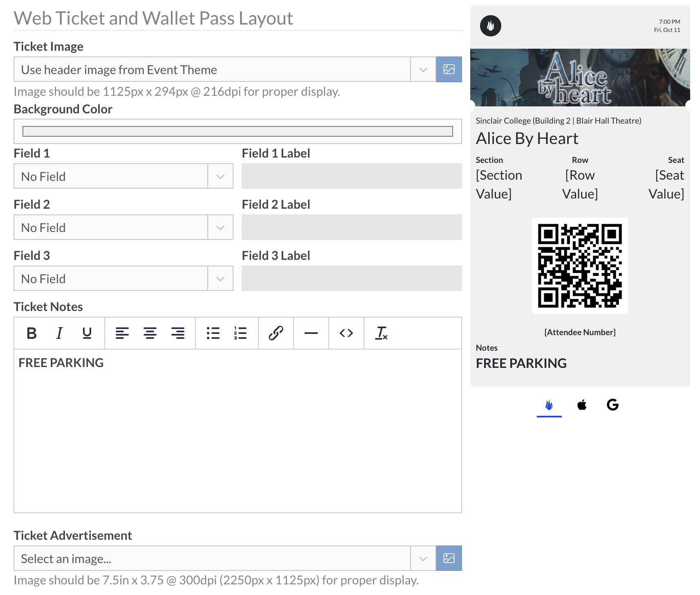Toggle italic formatting in Ticket Notes
This screenshot has height=595, width=700.
coord(59,333)
